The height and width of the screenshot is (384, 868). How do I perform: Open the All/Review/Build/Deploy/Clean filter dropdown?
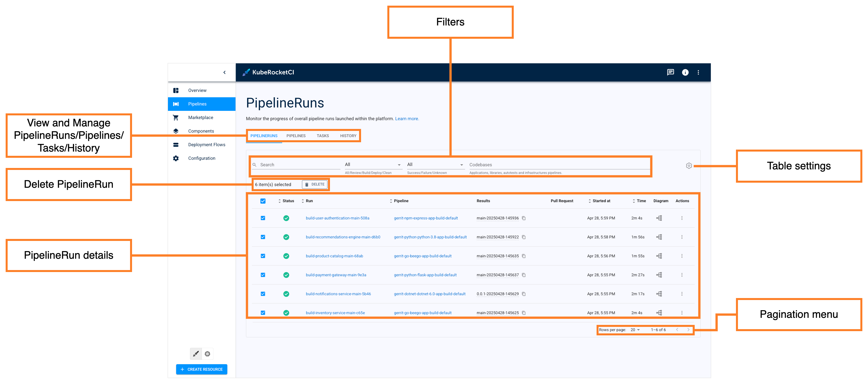click(x=372, y=165)
